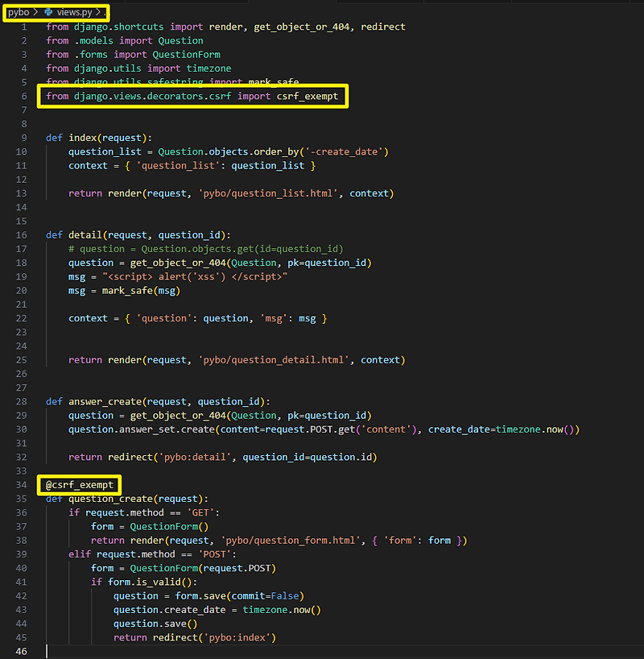The image size is (644, 659).
Task: Click the 'POST' string on line 39
Action: (214, 554)
